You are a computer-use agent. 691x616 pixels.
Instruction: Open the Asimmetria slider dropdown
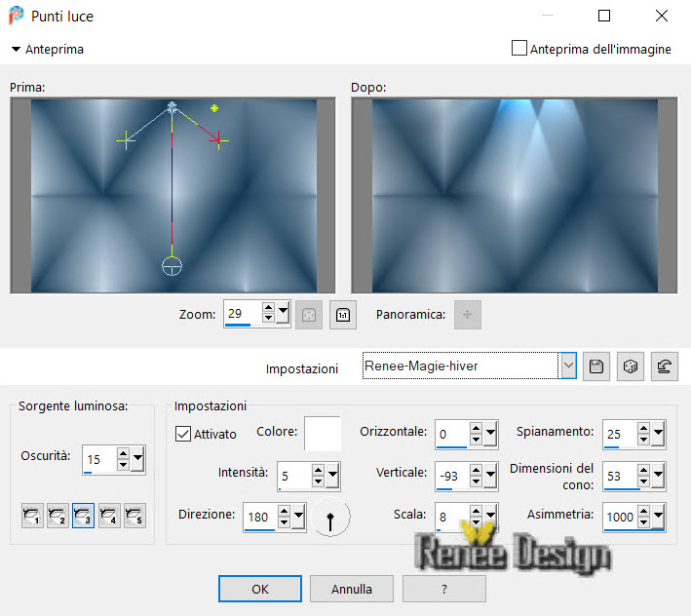pos(659,516)
